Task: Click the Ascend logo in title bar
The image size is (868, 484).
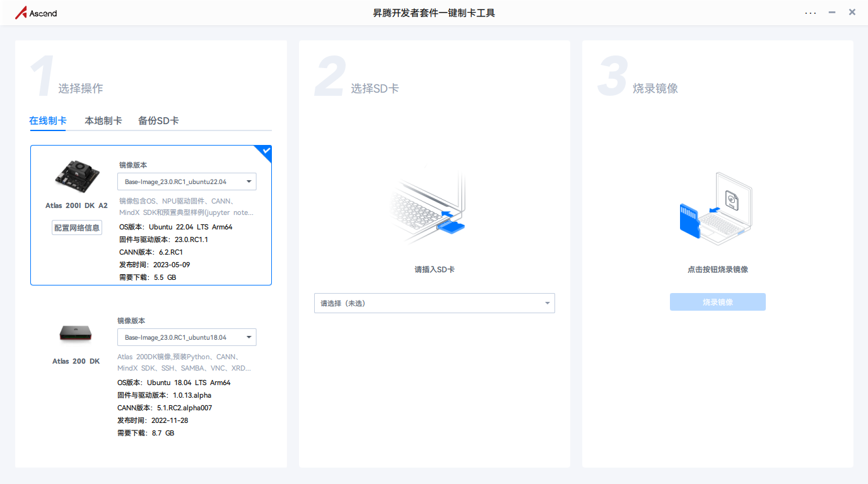Action: click(36, 13)
